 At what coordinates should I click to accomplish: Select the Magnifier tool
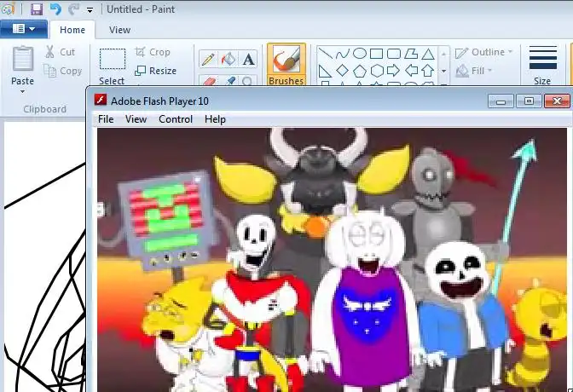[x=248, y=81]
